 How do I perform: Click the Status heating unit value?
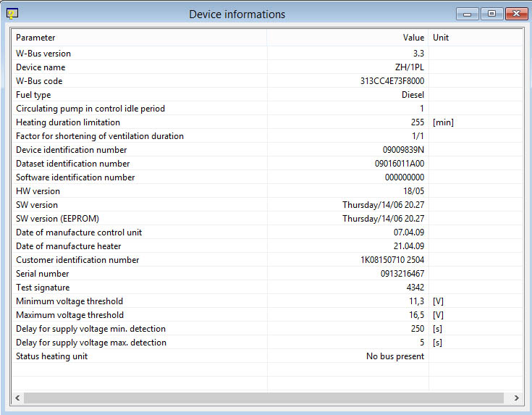(394, 356)
